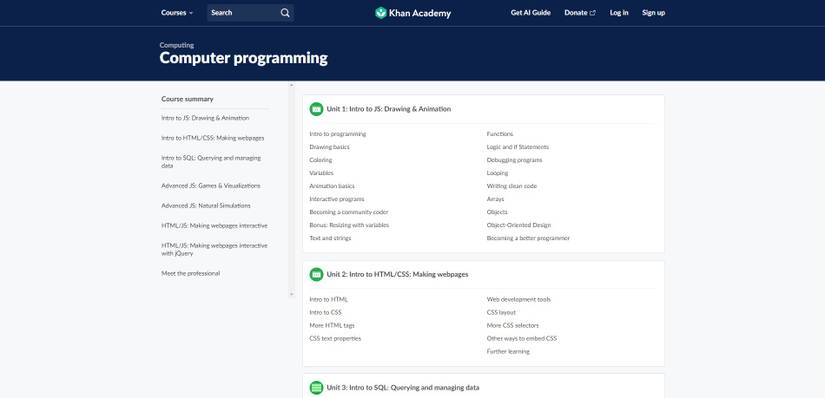Open the Debugging programs lesson
The image size is (825, 398).
pos(515,160)
